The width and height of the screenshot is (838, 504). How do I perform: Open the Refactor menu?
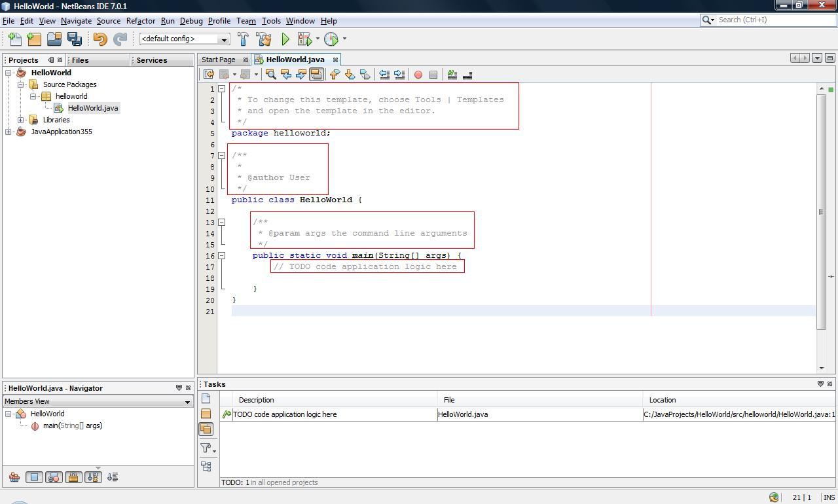tap(141, 21)
